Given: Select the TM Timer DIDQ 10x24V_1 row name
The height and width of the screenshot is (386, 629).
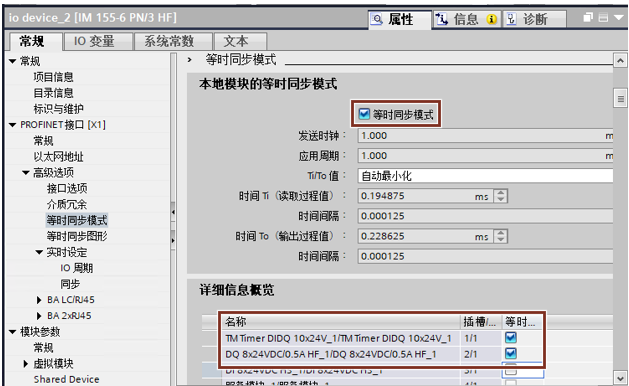Looking at the screenshot, I should click(x=339, y=338).
